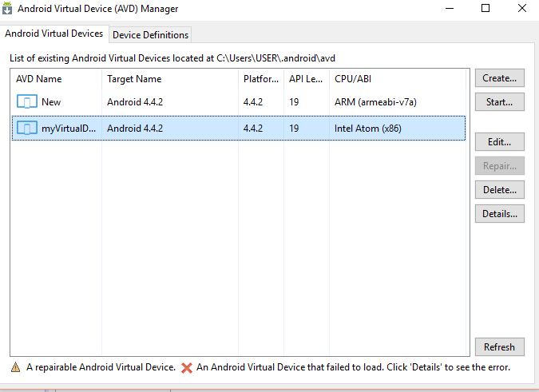539x392 pixels.
Task: Click the Delete... button
Action: (x=499, y=190)
